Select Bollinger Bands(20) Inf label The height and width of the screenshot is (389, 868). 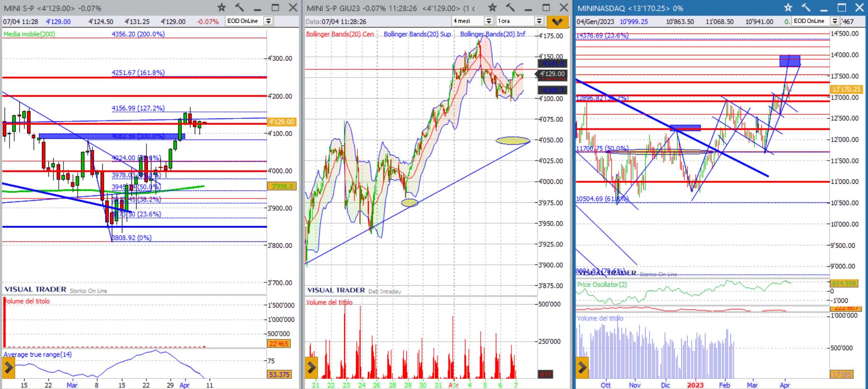click(493, 34)
